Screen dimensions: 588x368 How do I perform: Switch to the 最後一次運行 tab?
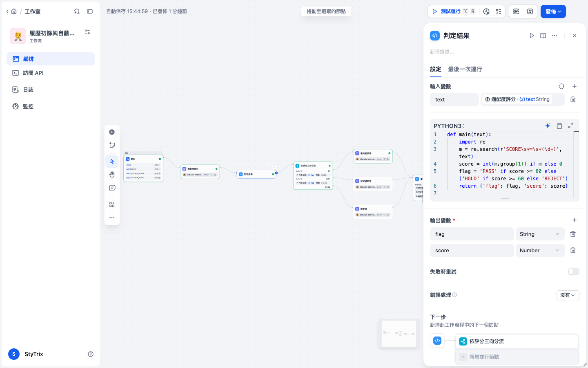pyautogui.click(x=465, y=69)
